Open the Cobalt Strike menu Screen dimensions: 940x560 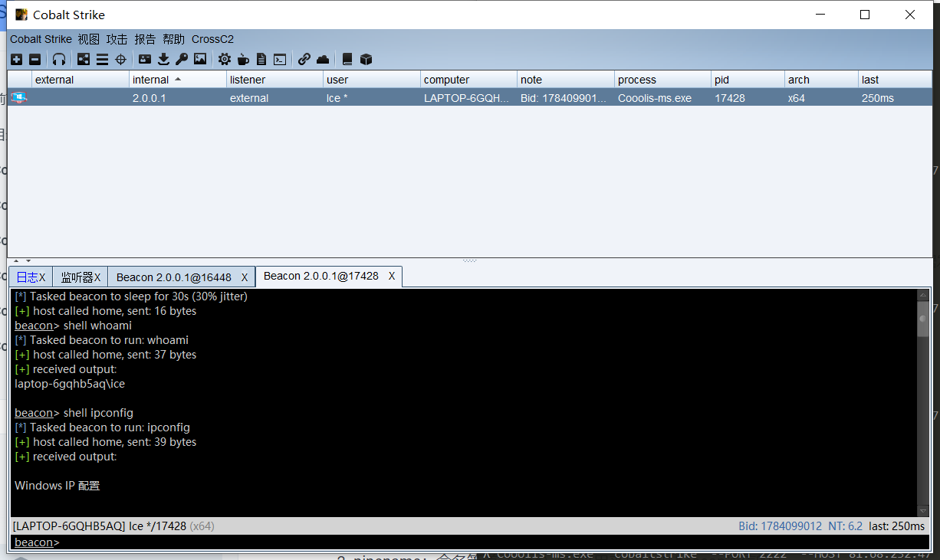[x=41, y=39]
